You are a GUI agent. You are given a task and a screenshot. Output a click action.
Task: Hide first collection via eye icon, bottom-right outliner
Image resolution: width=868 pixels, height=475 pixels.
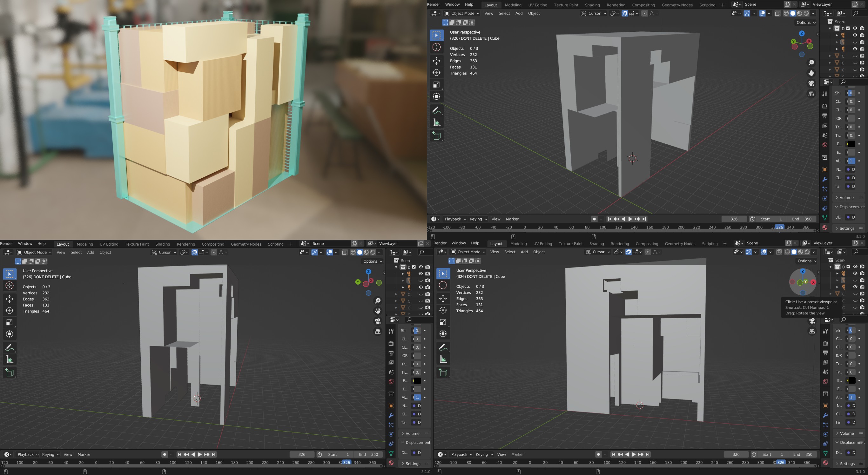click(855, 267)
